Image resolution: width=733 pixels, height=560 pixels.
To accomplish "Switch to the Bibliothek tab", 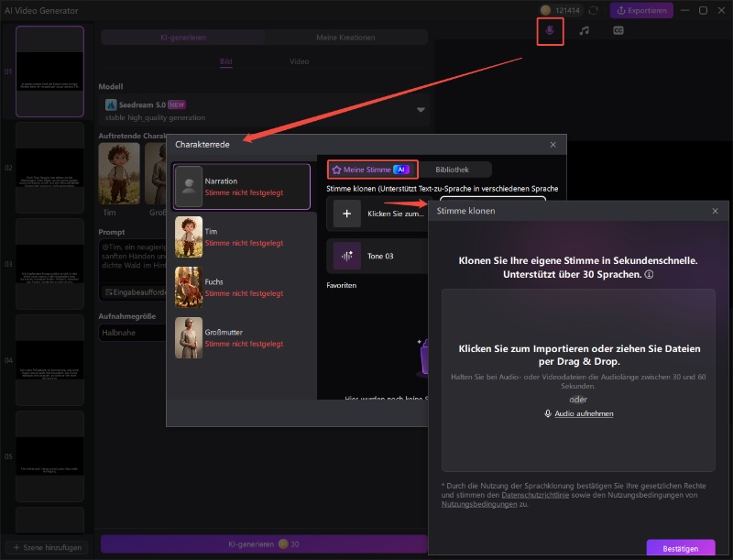I will (x=452, y=170).
